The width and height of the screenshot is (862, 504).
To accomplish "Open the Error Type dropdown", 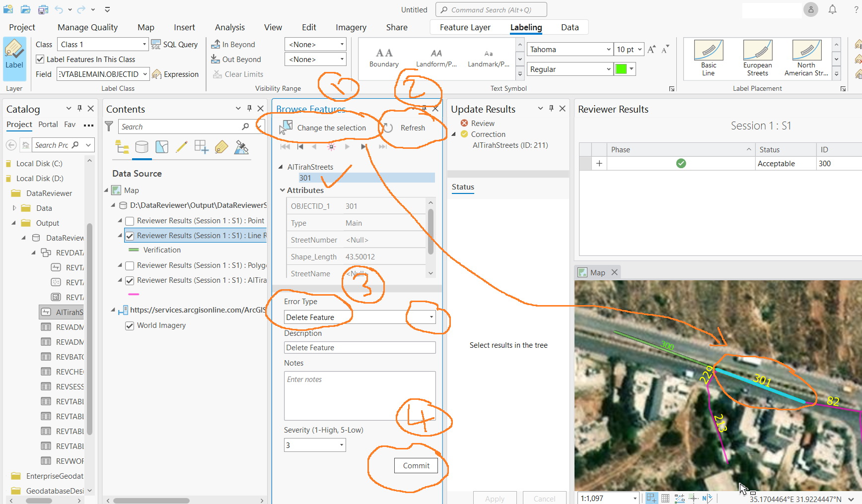I will tap(430, 317).
